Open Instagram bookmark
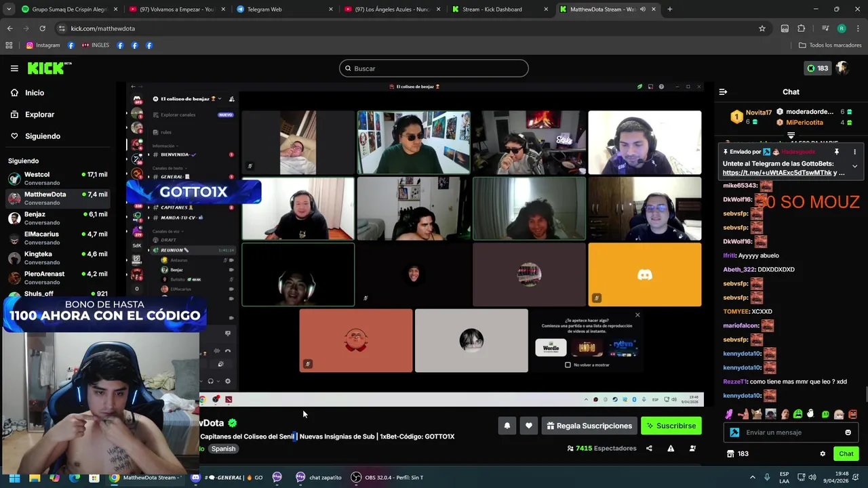The width and height of the screenshot is (868, 488). (x=43, y=45)
